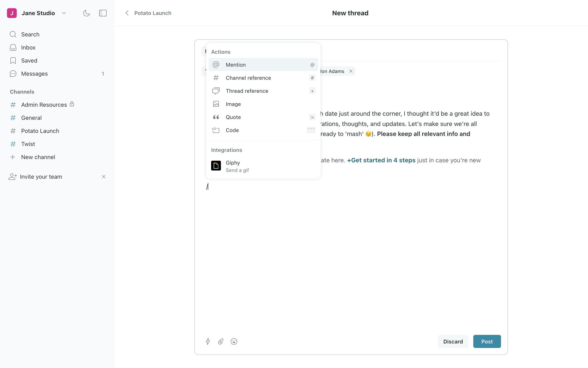
Task: Click the back chevron in header
Action: coord(127,13)
